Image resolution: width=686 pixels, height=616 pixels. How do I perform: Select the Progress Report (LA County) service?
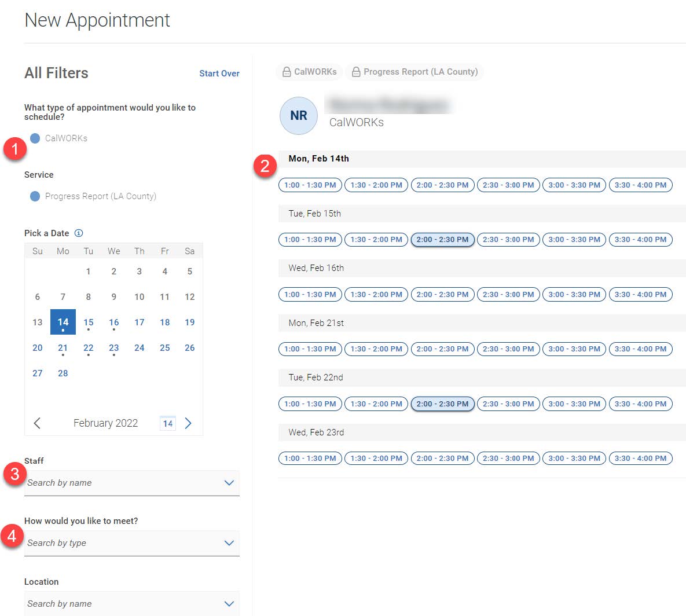coord(36,196)
